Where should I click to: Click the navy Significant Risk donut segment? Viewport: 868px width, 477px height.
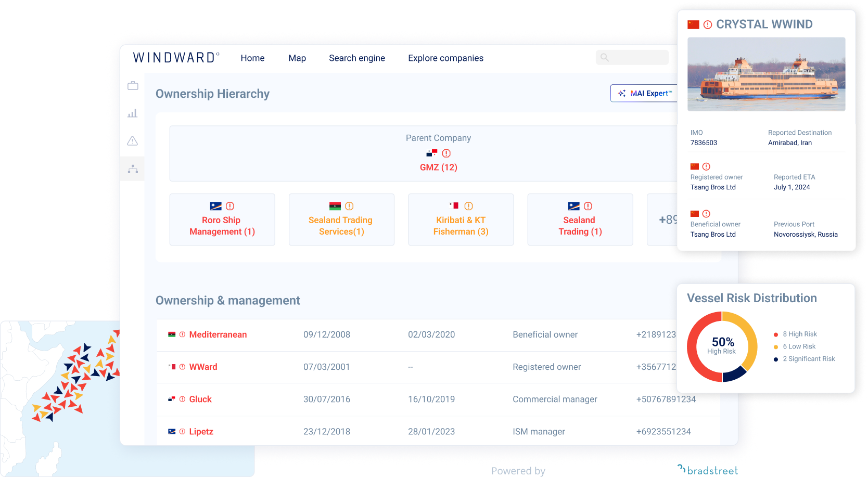tap(735, 375)
